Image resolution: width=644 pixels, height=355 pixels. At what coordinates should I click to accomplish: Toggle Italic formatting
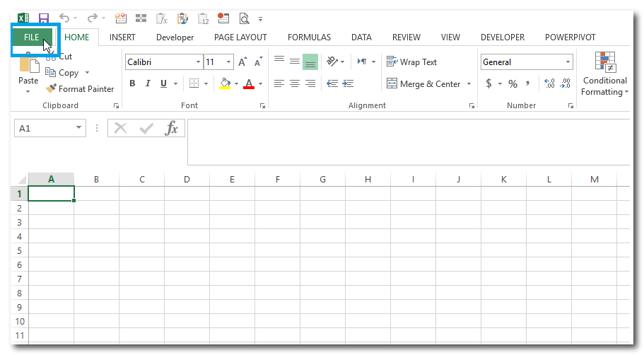click(148, 83)
